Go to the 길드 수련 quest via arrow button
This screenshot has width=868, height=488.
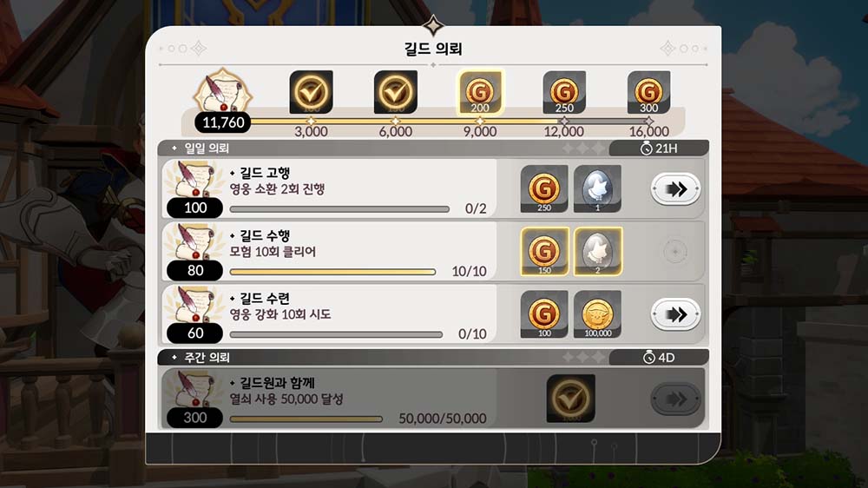point(675,314)
